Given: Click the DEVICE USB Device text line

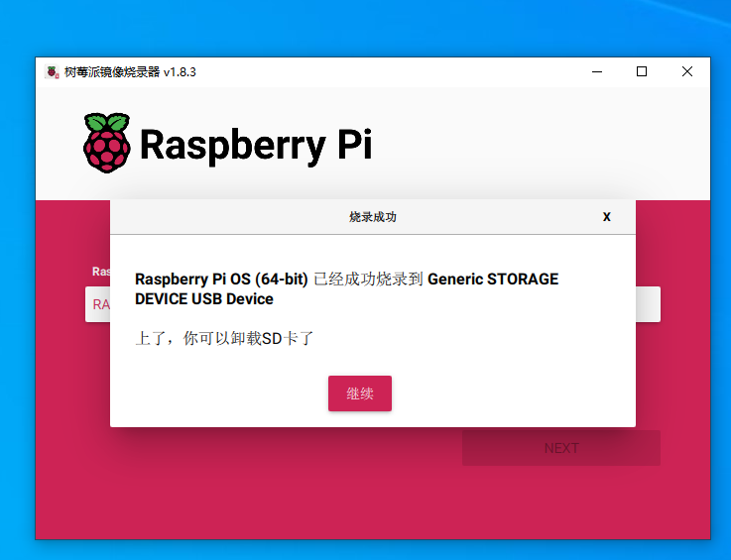Looking at the screenshot, I should [x=203, y=298].
